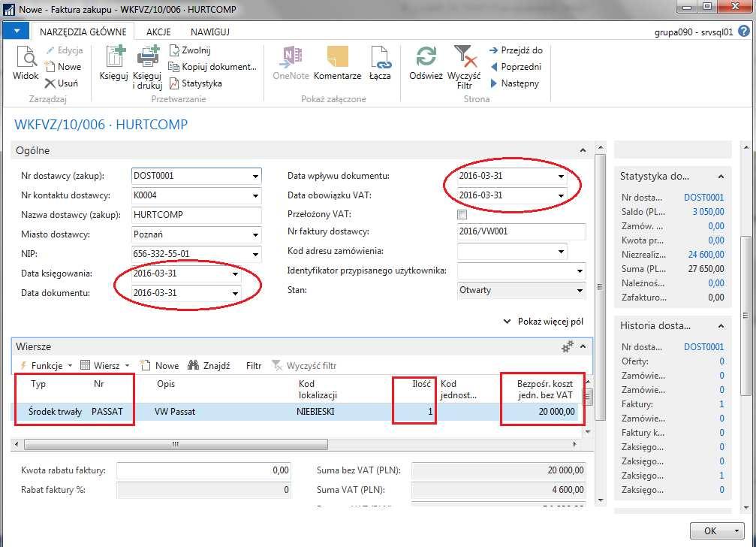
Task: Toggle the Przełożony VAT checkbox
Action: click(462, 215)
